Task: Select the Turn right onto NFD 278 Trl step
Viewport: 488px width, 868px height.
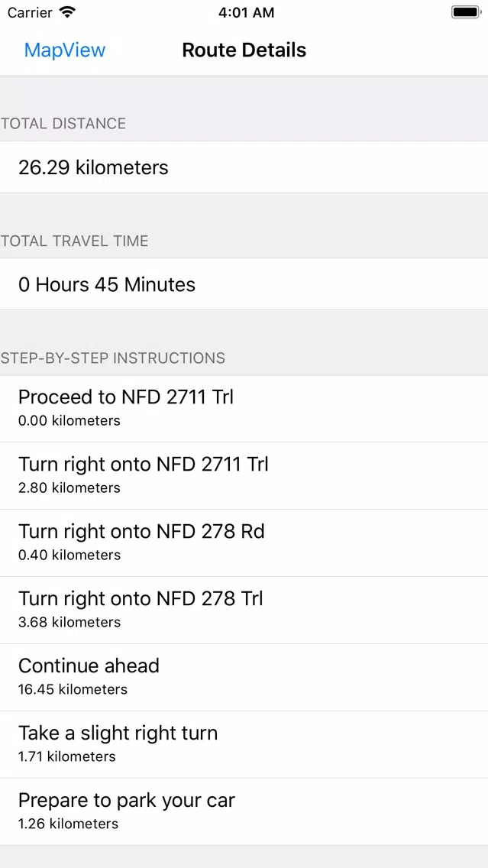Action: (244, 610)
